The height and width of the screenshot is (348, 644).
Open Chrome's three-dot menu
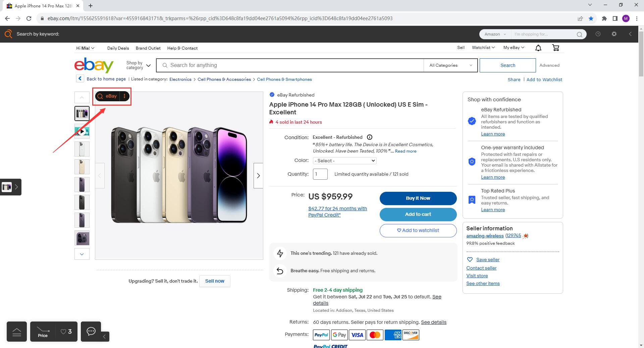[x=637, y=18]
